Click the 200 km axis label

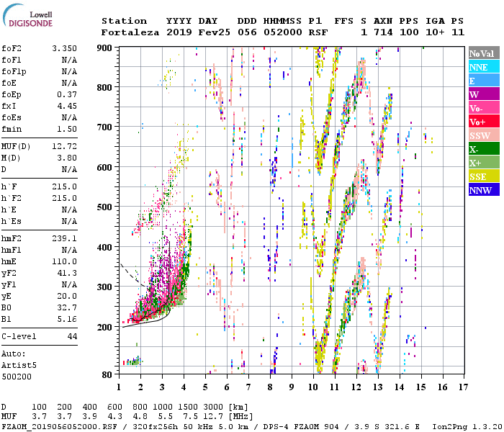pos(104,327)
